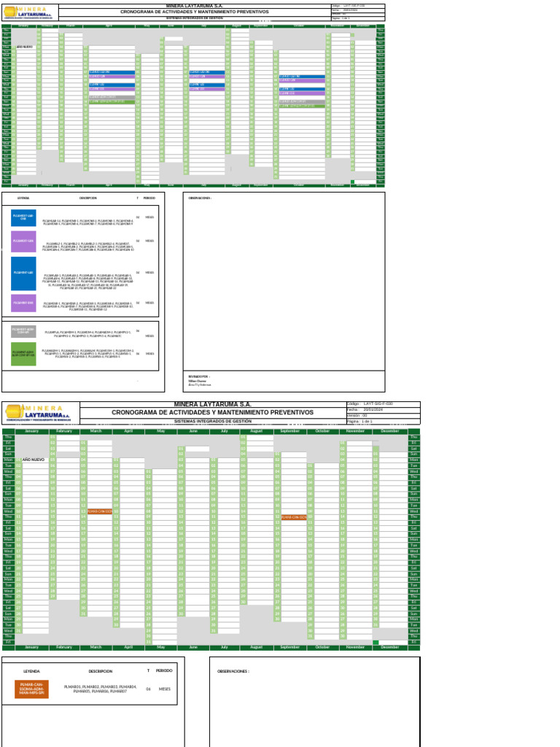The width and height of the screenshot is (560, 747).
Task: Click MESES period beside orange legend
Action: point(164,689)
